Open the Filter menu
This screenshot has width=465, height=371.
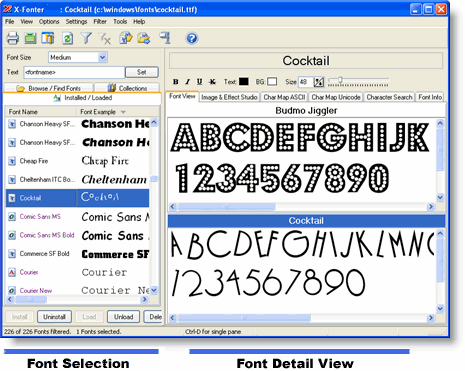(100, 22)
